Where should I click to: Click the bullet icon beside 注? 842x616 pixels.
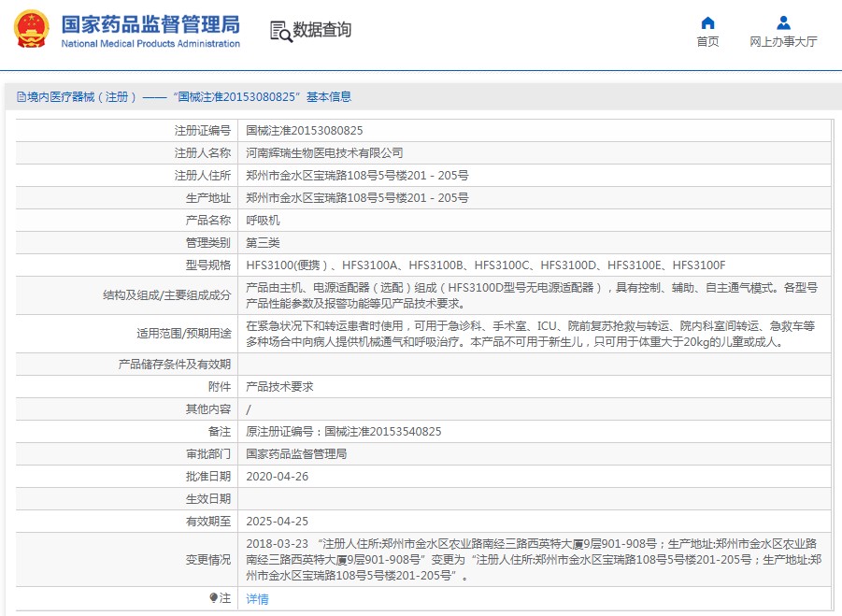pyautogui.click(x=213, y=597)
